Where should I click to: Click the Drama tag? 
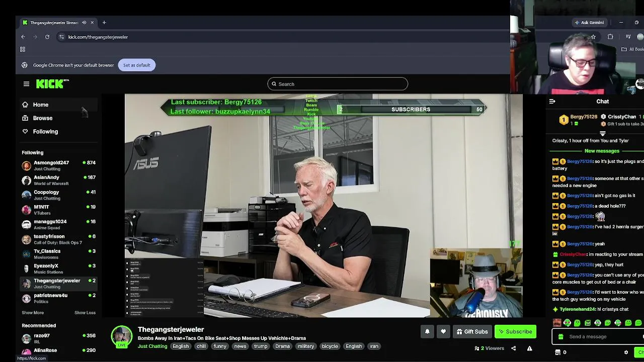(x=282, y=346)
